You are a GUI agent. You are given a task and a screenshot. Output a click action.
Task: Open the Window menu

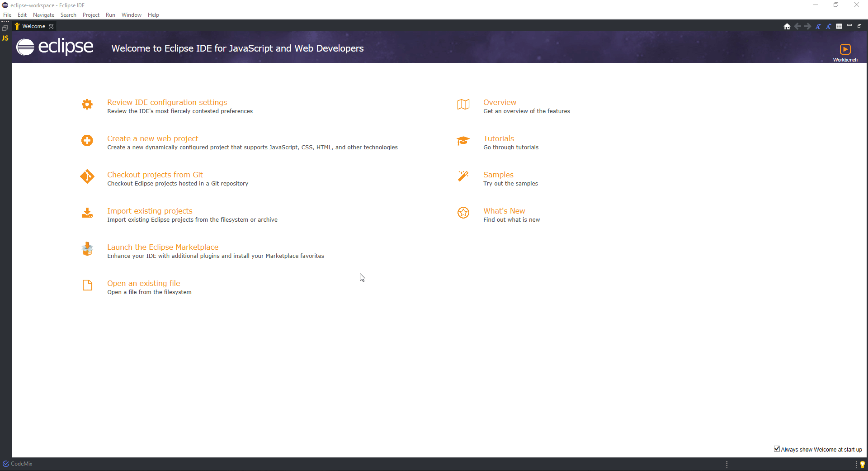click(x=132, y=15)
